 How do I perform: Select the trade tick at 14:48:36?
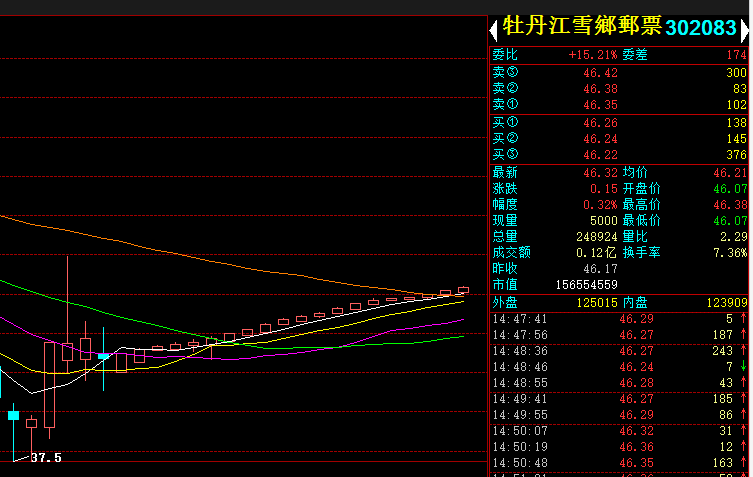click(619, 351)
